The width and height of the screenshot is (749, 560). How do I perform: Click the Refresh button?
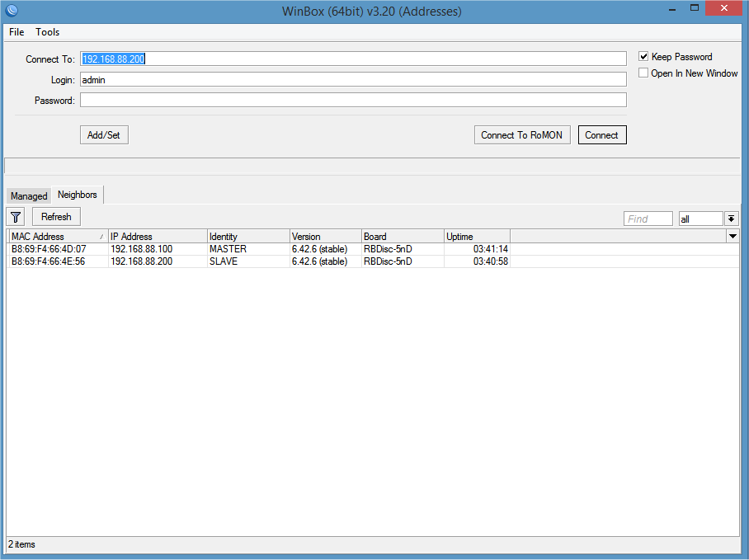(x=56, y=217)
